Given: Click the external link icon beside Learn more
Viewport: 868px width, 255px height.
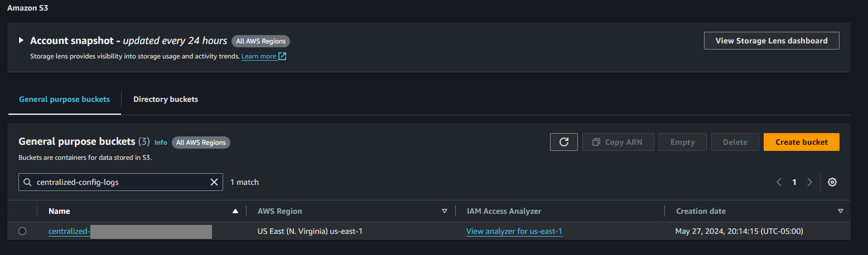Looking at the screenshot, I should point(282,56).
